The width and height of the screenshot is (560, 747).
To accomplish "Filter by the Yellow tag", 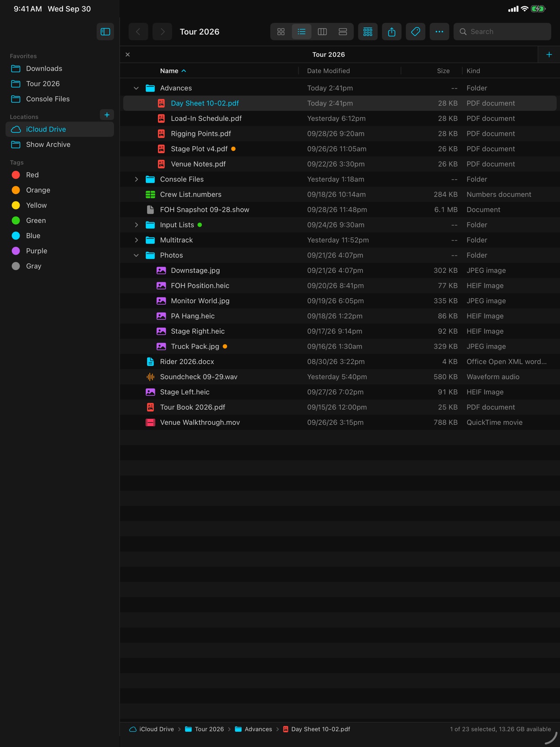I will (x=59, y=205).
